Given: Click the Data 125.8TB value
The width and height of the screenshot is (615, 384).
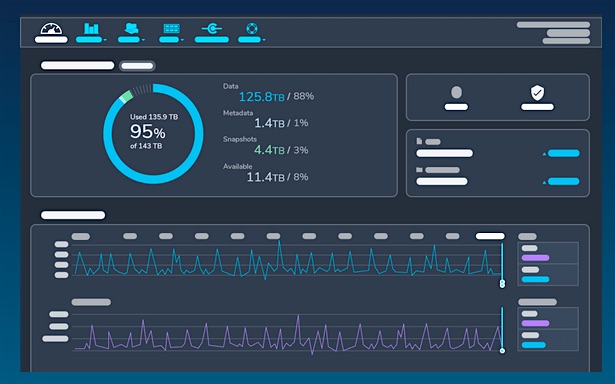Looking at the screenshot, I should (x=262, y=96).
